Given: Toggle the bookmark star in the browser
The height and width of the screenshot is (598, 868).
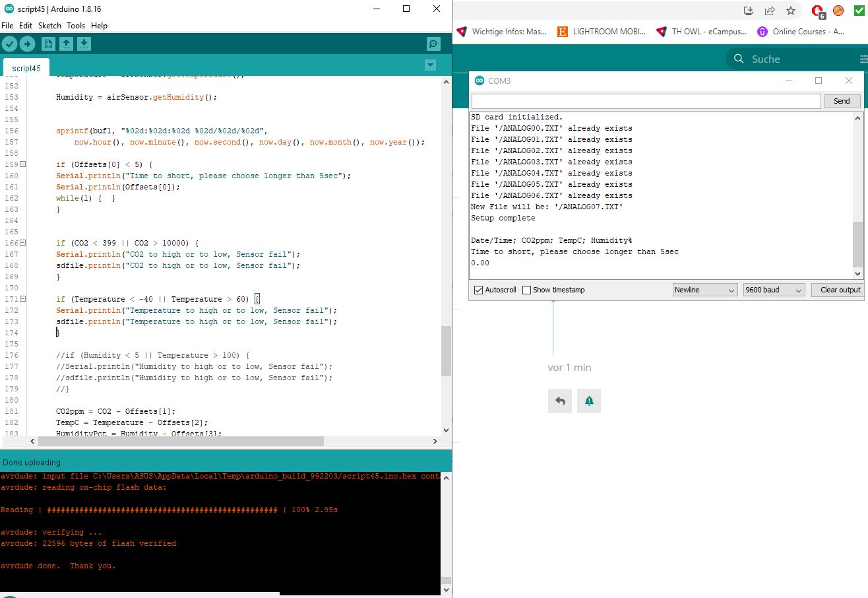Looking at the screenshot, I should pos(790,11).
